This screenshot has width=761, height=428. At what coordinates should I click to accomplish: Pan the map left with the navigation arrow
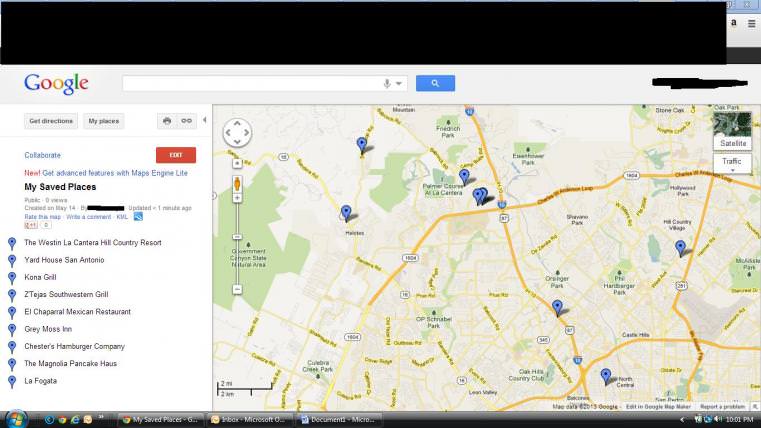pyautogui.click(x=228, y=132)
